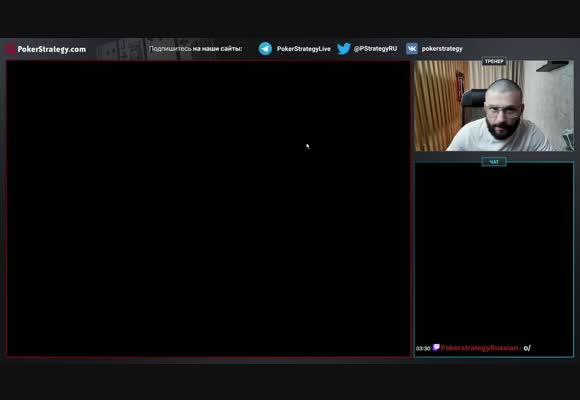Open the @PStrategyRU Twitter handle
The image size is (580, 400).
[375, 48]
